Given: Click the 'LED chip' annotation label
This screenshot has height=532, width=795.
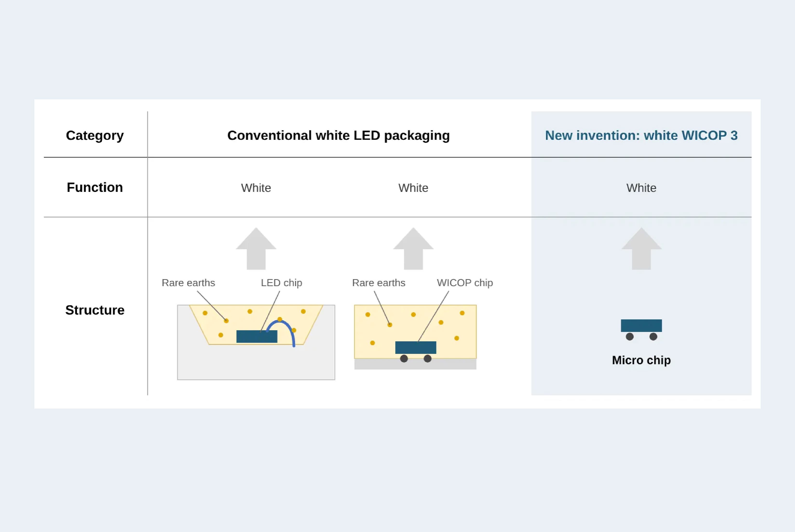Looking at the screenshot, I should click(281, 283).
